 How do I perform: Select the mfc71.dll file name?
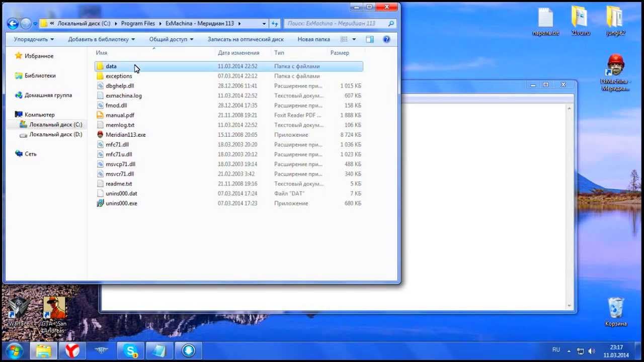(x=117, y=145)
